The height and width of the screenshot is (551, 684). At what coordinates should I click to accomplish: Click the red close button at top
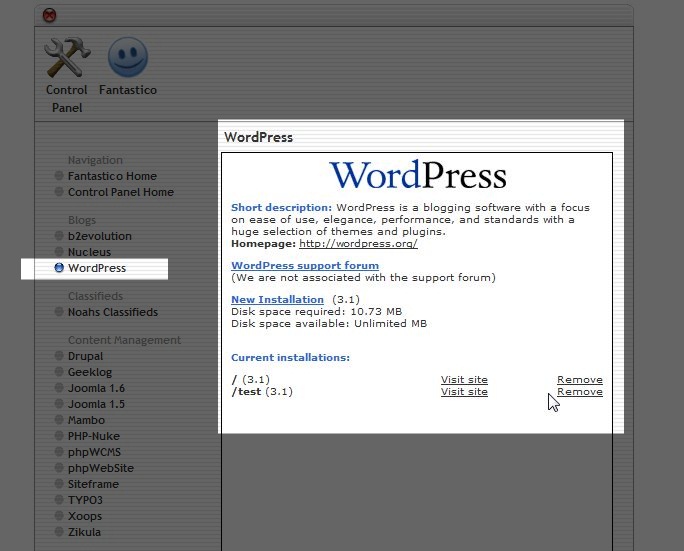[49, 15]
